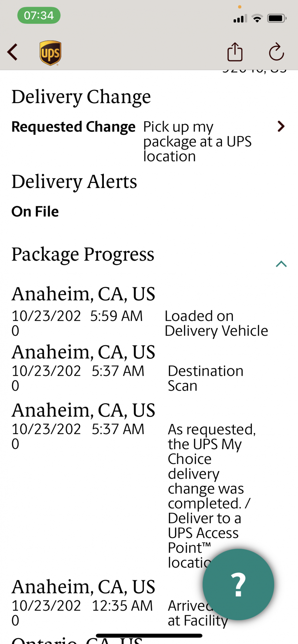Tap the Delivery Change heading
Viewport: 298px width, 644px height.
tap(81, 97)
